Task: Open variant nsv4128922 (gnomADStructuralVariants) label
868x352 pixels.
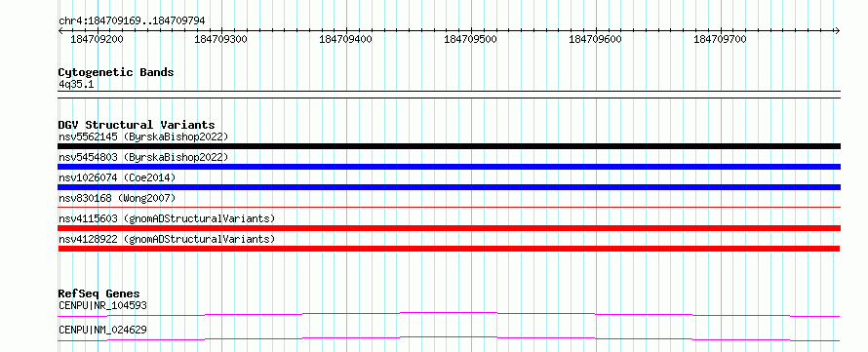Action: (167, 239)
